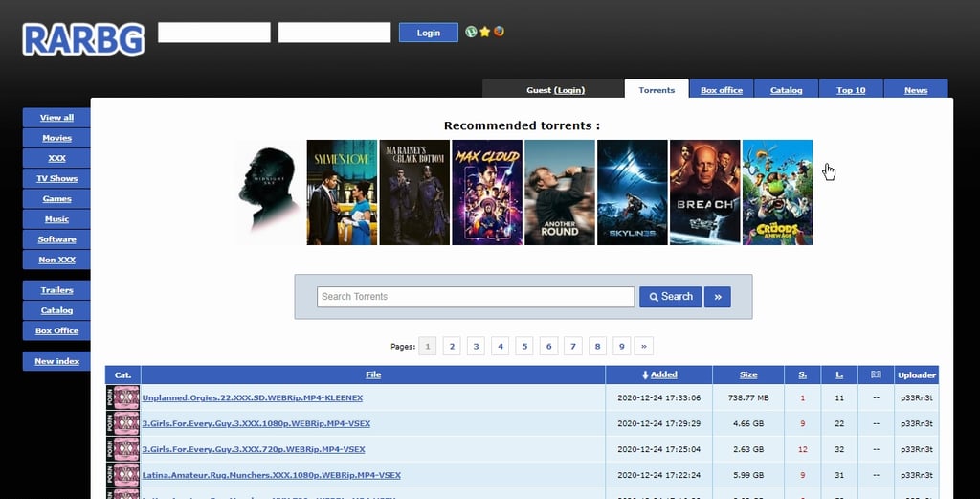Image resolution: width=980 pixels, height=499 pixels.
Task: Select Games in sidebar
Action: (x=56, y=199)
